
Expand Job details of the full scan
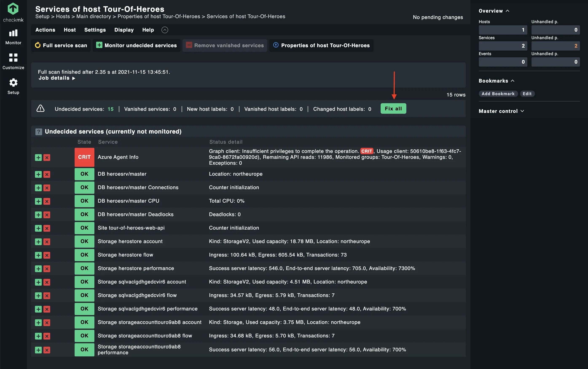coord(57,78)
